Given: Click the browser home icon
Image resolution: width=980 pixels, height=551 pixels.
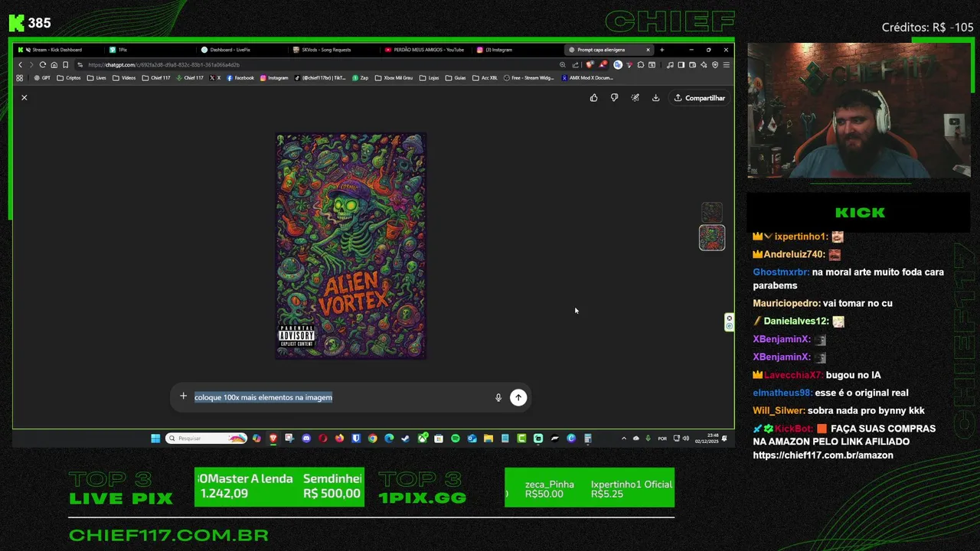Looking at the screenshot, I should tap(54, 65).
